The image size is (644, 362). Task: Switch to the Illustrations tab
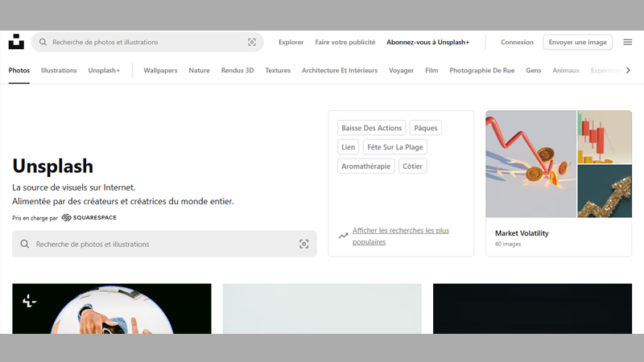[59, 71]
